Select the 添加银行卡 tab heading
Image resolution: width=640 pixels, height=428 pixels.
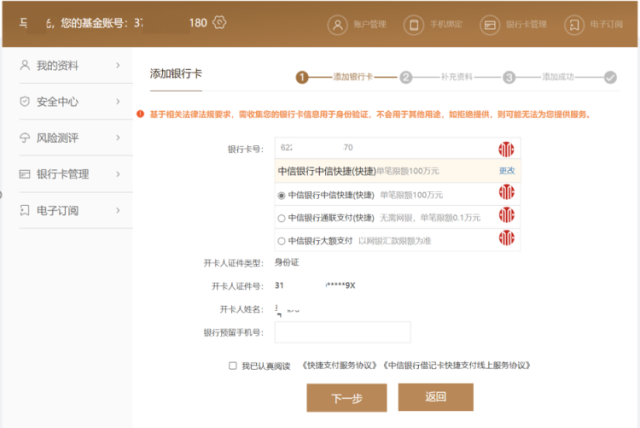click(176, 74)
